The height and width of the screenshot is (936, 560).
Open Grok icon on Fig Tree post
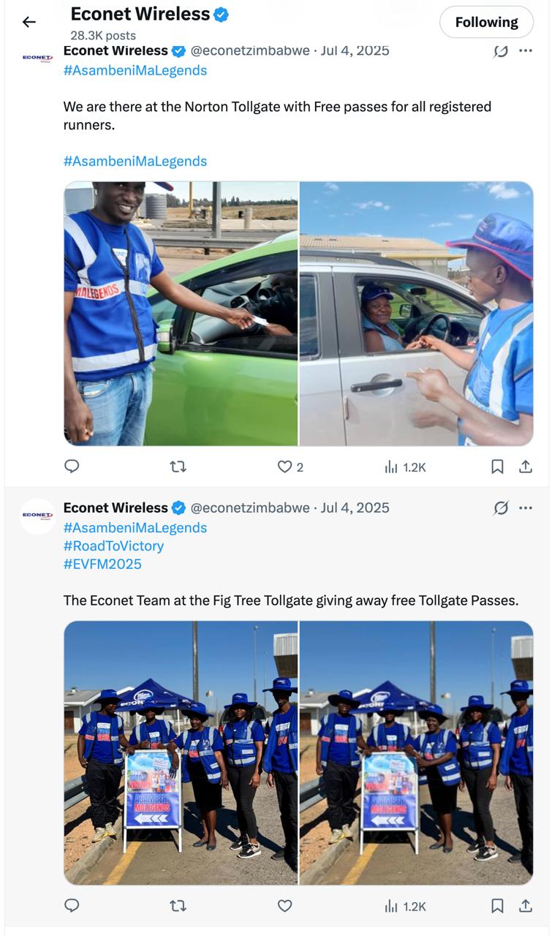pos(501,507)
